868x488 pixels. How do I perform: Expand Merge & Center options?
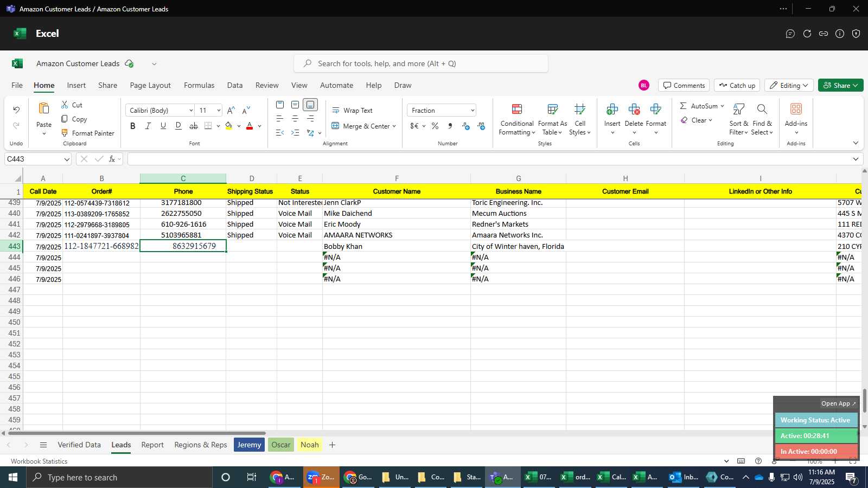click(394, 126)
